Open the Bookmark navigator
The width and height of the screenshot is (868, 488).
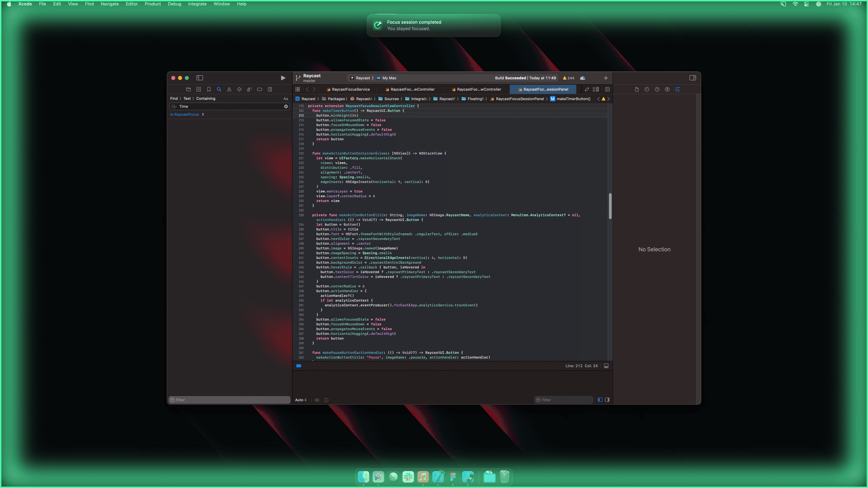click(x=209, y=89)
